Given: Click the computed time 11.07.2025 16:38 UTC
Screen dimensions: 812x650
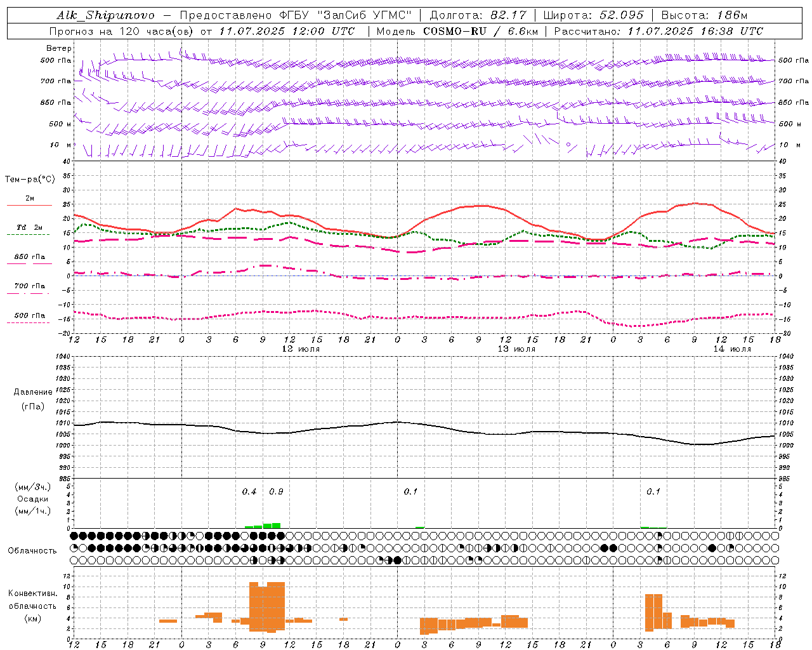Looking at the screenshot, I should tap(696, 31).
